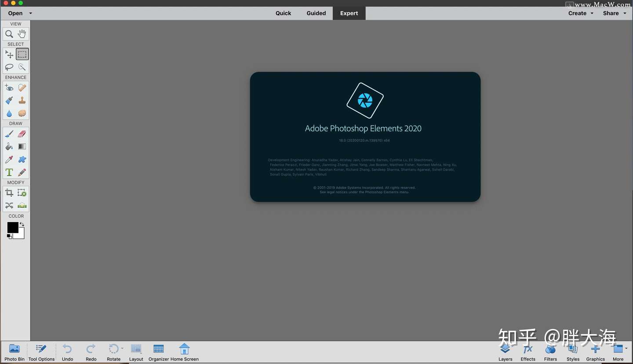Screen dimensions: 633x364
Task: Open the Layout options menu
Action: click(x=136, y=353)
